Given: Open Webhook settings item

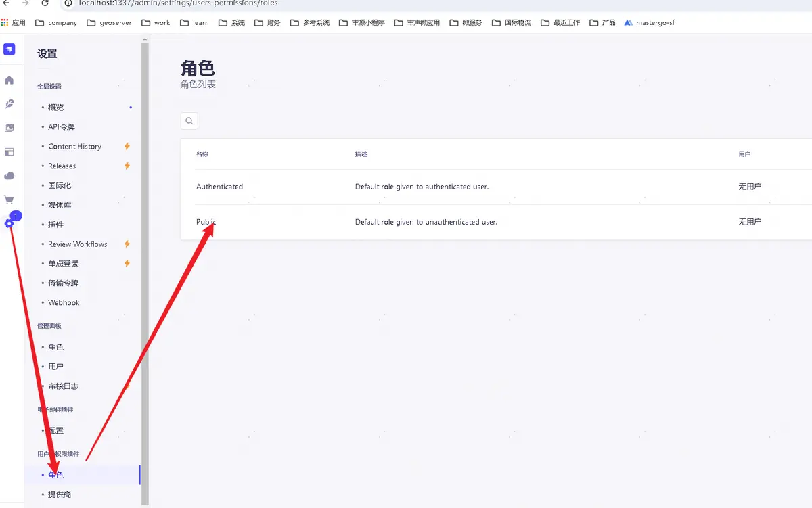Looking at the screenshot, I should 64,303.
